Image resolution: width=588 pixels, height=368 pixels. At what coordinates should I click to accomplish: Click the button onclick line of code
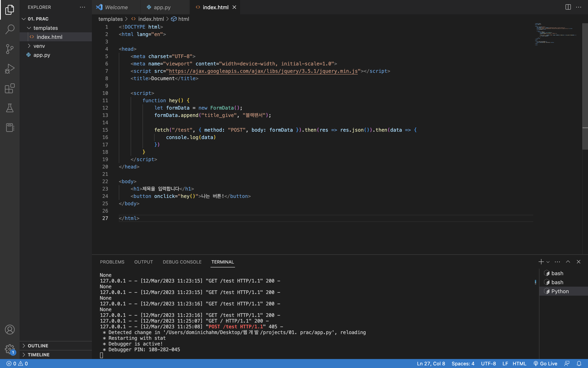pos(190,196)
